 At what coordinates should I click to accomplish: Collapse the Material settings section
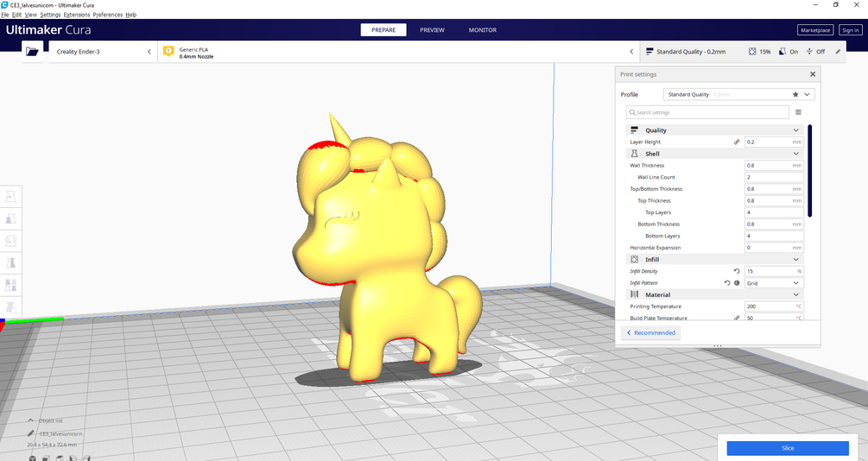pos(796,295)
